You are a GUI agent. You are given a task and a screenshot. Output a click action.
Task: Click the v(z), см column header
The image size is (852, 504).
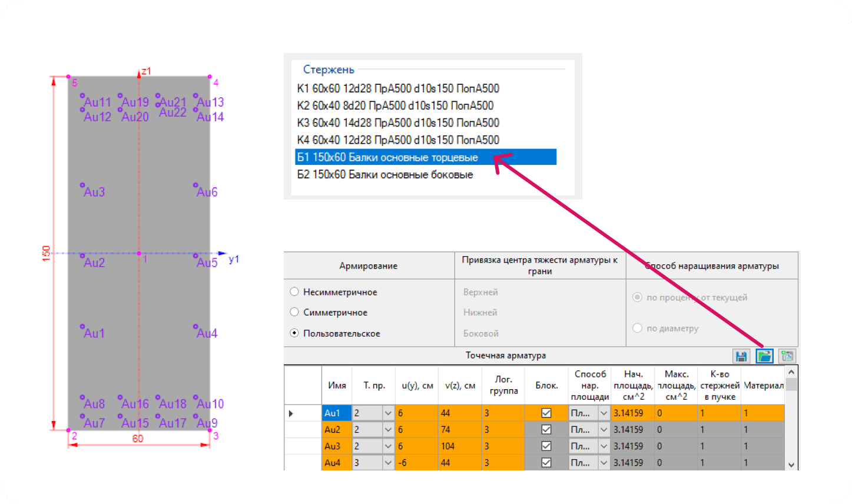click(460, 385)
